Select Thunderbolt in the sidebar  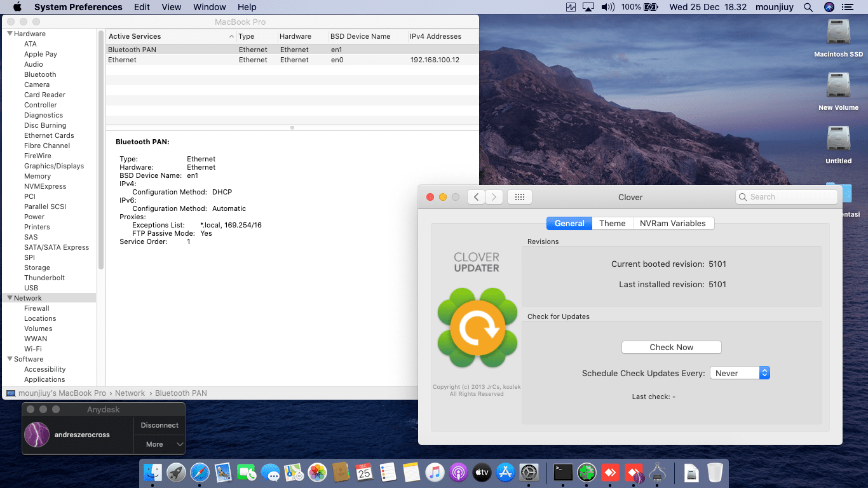44,278
